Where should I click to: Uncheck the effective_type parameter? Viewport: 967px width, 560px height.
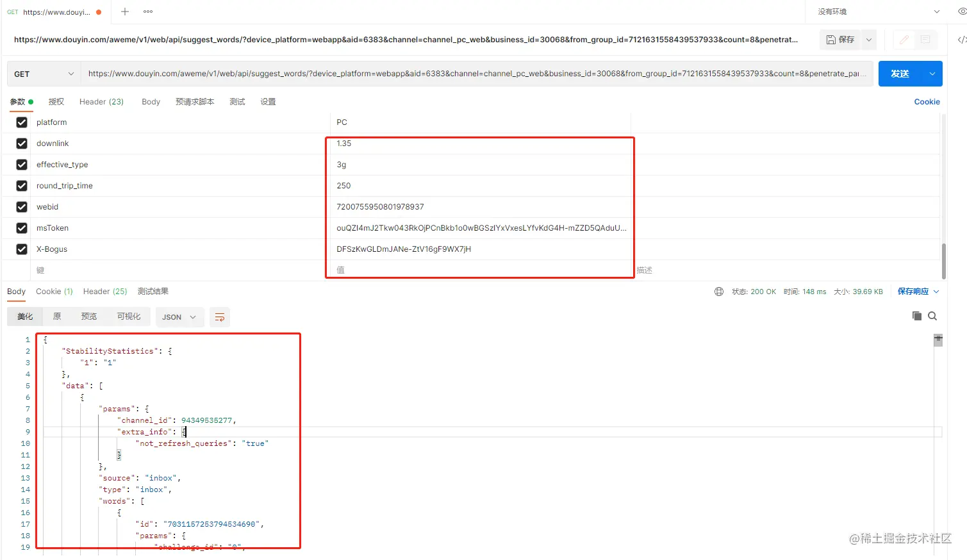pos(22,165)
